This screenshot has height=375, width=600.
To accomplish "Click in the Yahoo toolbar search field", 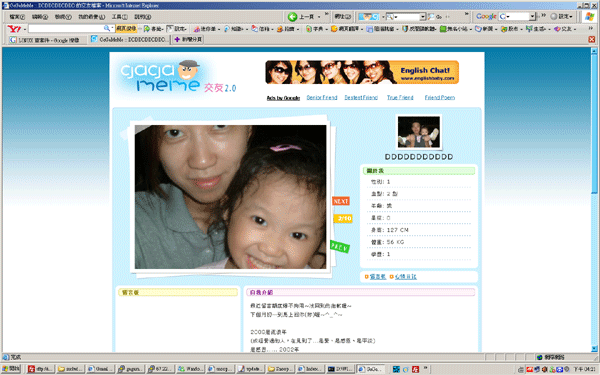I will [x=66, y=29].
